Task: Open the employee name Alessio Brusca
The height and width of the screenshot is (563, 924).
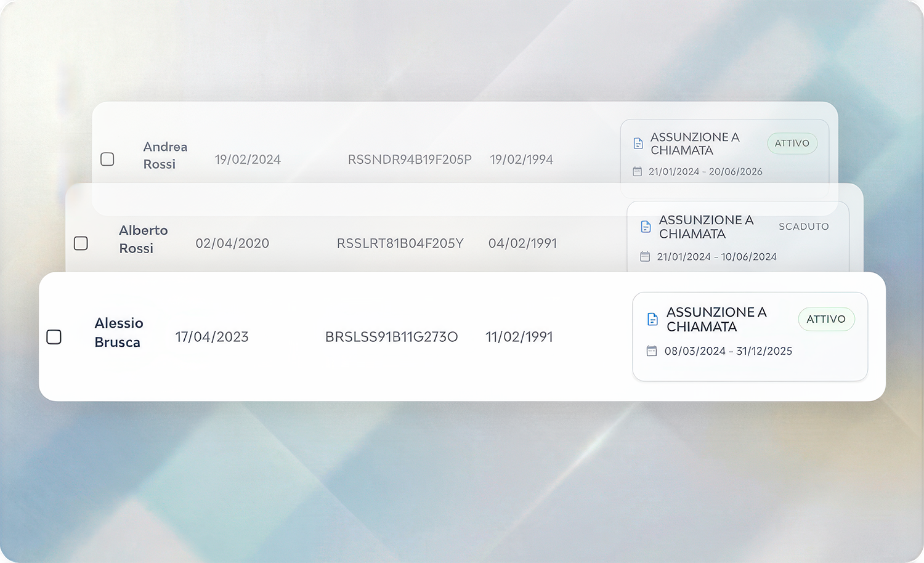Action: [118, 333]
